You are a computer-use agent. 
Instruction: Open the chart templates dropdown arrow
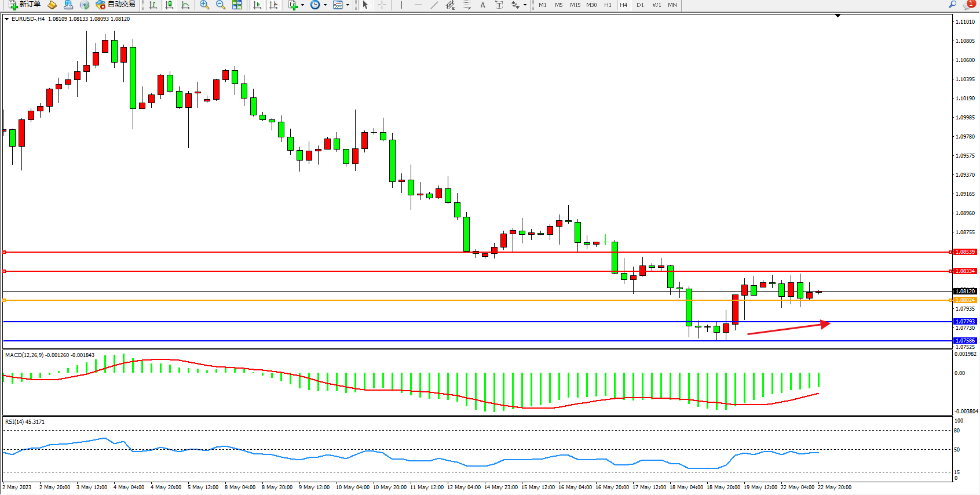348,5
